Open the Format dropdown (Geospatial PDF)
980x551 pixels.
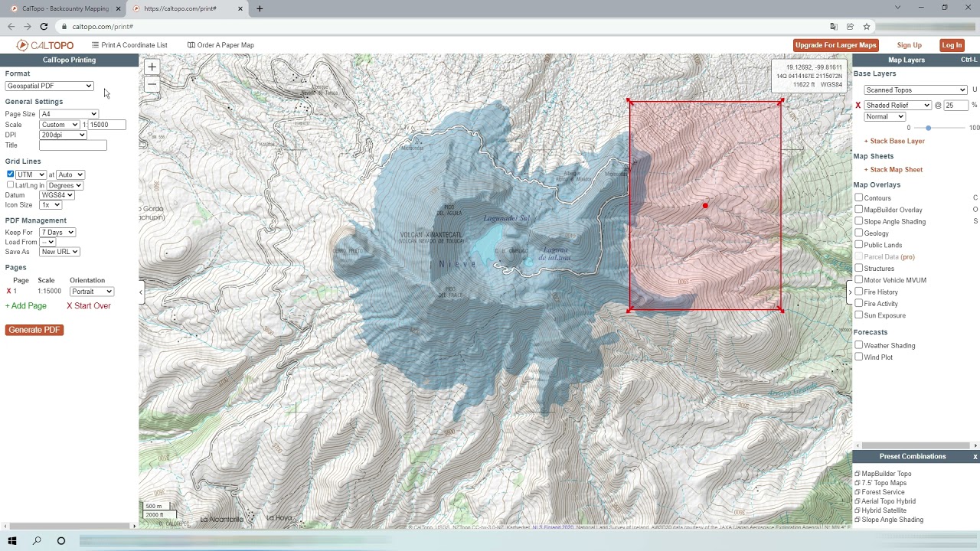pos(49,86)
